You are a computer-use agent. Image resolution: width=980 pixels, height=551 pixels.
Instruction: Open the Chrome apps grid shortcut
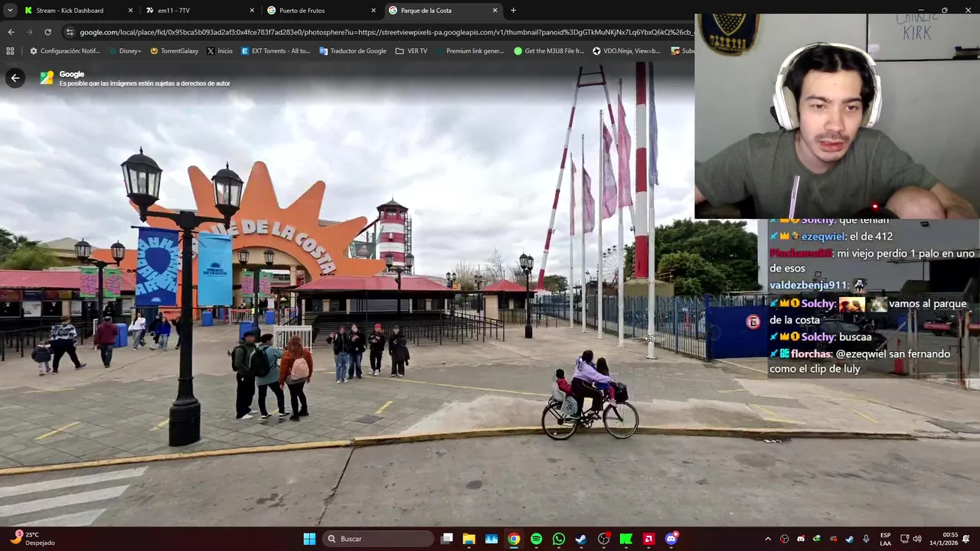click(10, 51)
